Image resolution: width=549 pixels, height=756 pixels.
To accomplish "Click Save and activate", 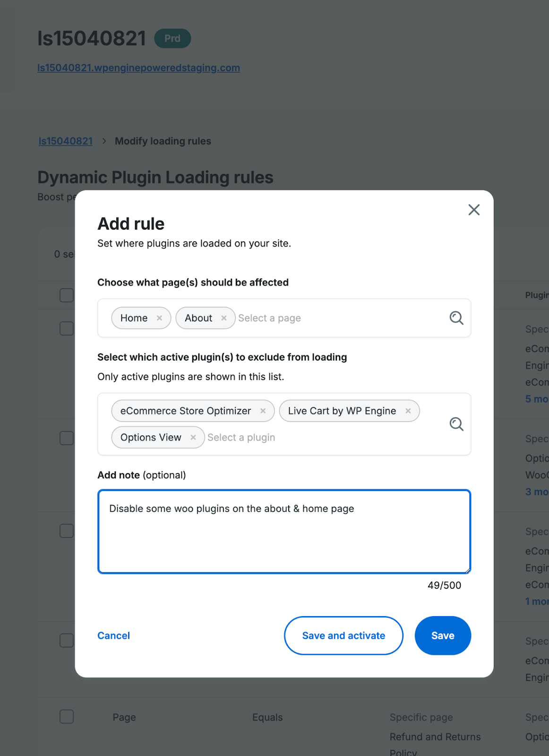I will point(343,636).
